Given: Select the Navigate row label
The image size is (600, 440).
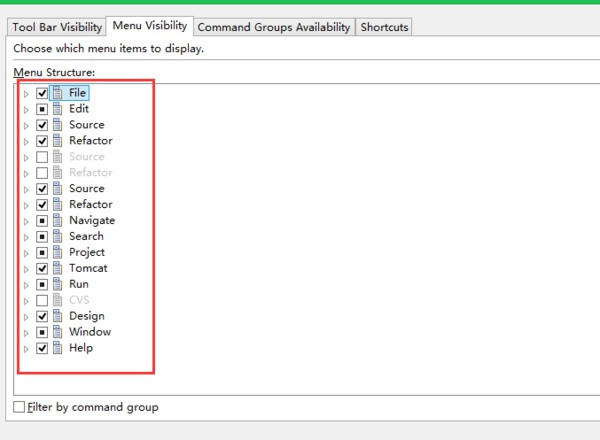Looking at the screenshot, I should click(92, 221).
